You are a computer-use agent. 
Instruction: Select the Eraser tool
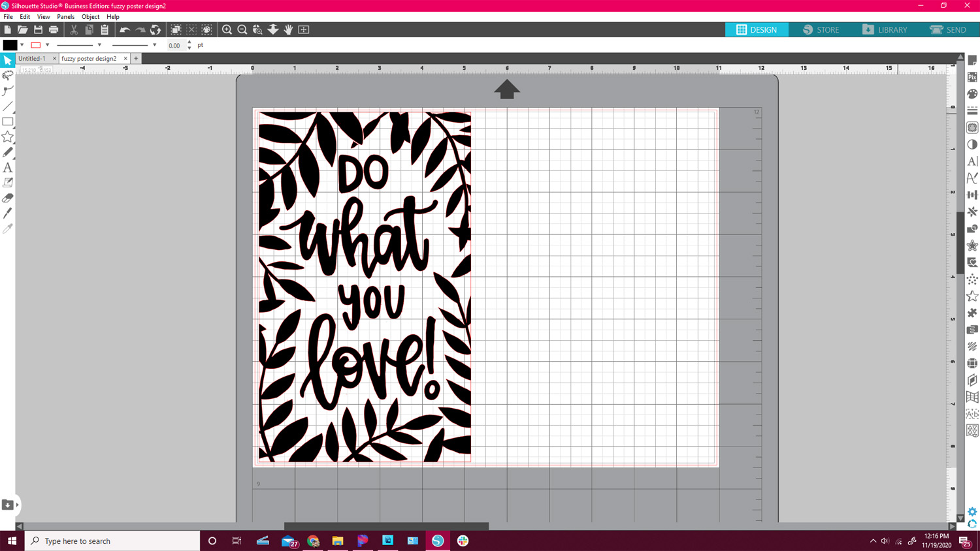[8, 198]
